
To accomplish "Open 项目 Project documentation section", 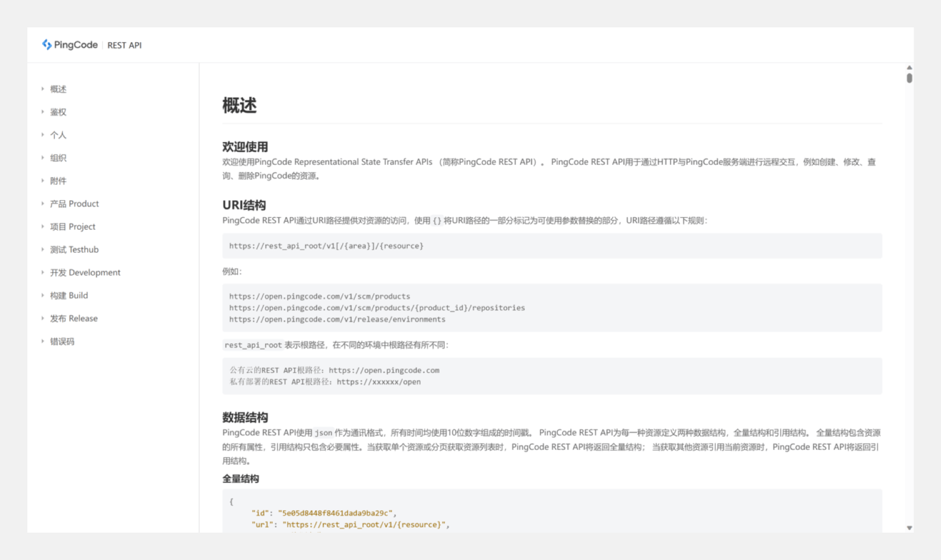I will 72,226.
